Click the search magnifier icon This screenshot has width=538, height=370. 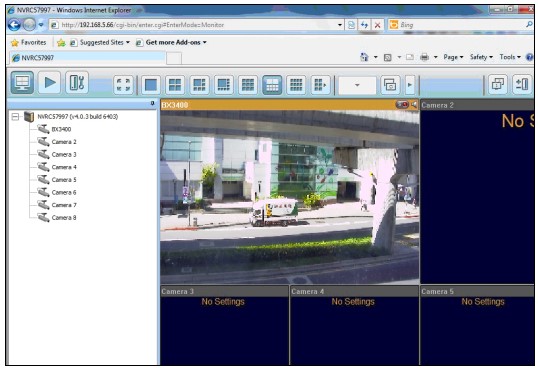coord(529,25)
